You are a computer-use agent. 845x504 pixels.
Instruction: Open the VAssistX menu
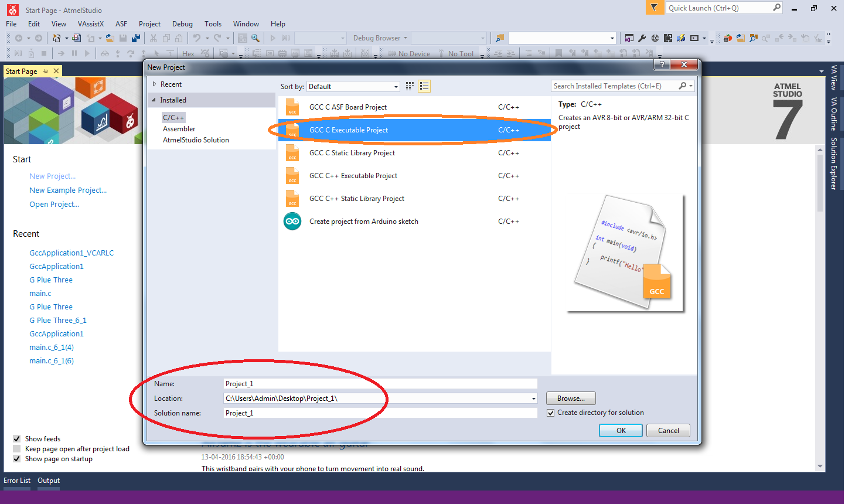[x=91, y=23]
